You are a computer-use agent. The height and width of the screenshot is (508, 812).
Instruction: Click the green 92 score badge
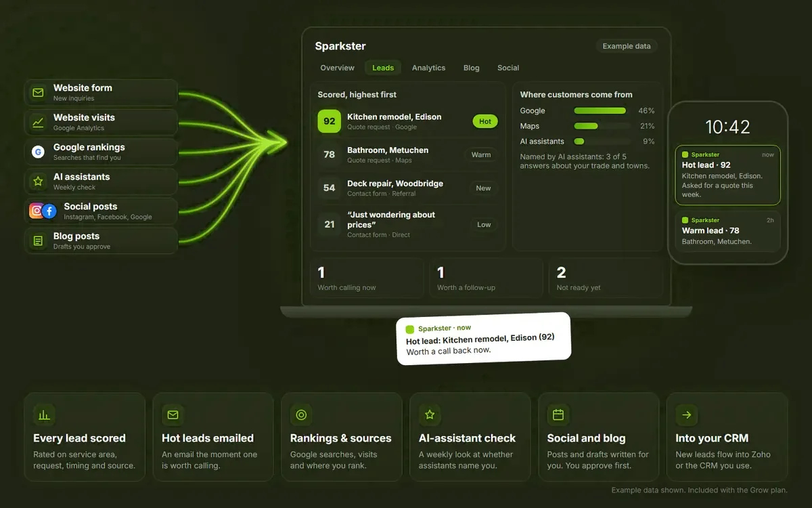pos(330,121)
